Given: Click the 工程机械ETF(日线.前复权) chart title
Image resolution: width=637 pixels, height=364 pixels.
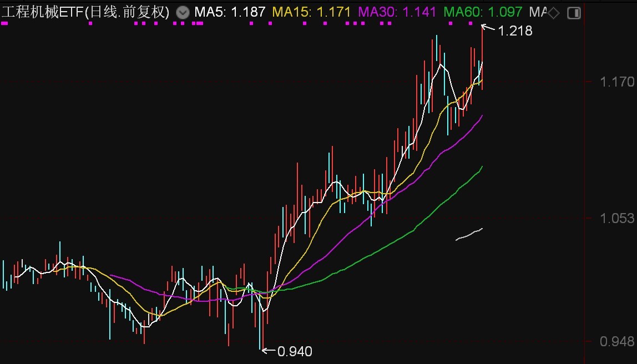Looking at the screenshot, I should 85,12.
